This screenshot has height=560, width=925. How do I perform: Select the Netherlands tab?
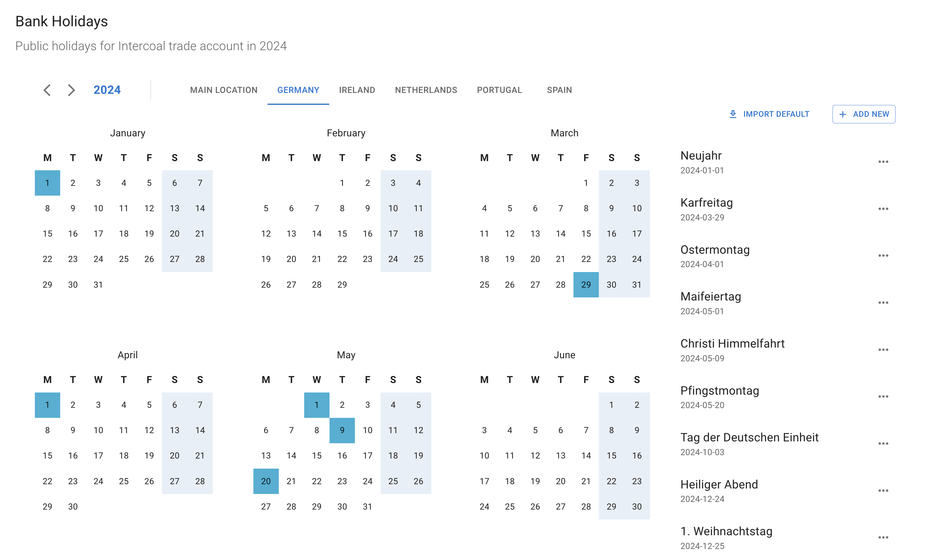pos(426,90)
